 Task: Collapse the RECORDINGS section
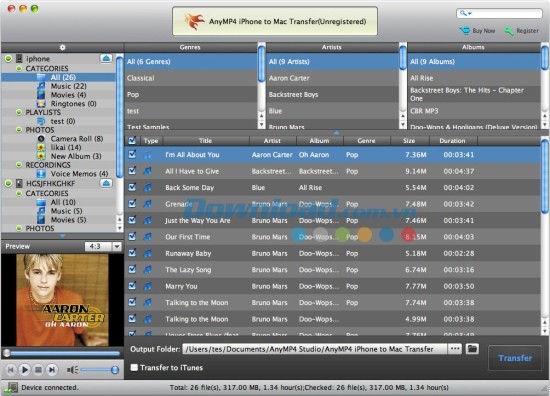click(19, 165)
